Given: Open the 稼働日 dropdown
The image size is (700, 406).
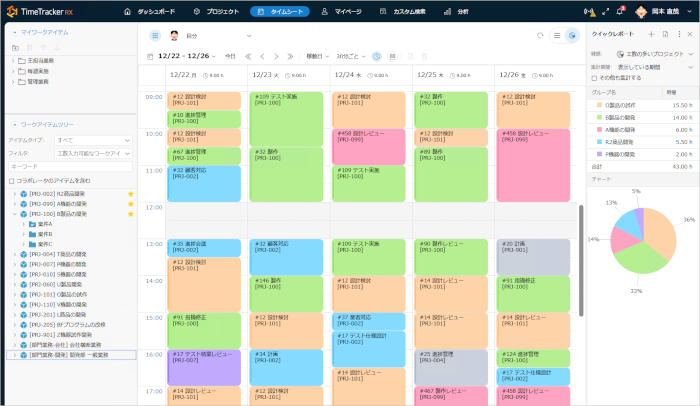Looking at the screenshot, I should coord(317,56).
